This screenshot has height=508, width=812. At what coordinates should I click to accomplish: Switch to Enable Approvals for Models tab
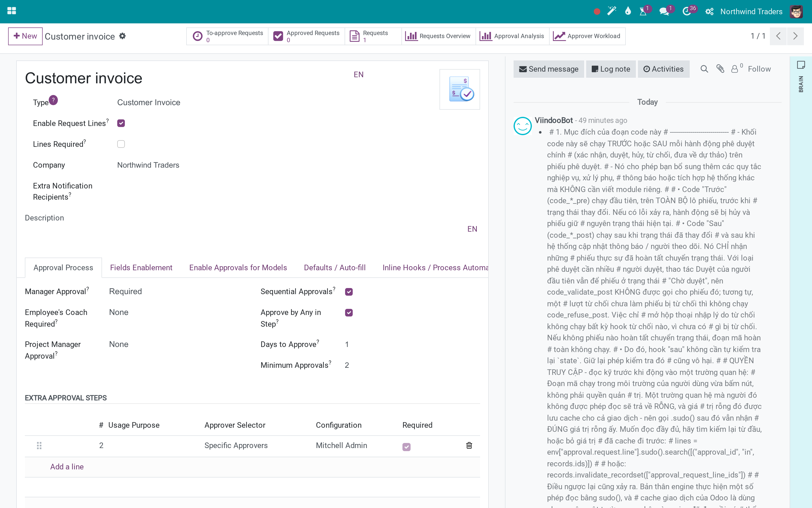coord(238,267)
